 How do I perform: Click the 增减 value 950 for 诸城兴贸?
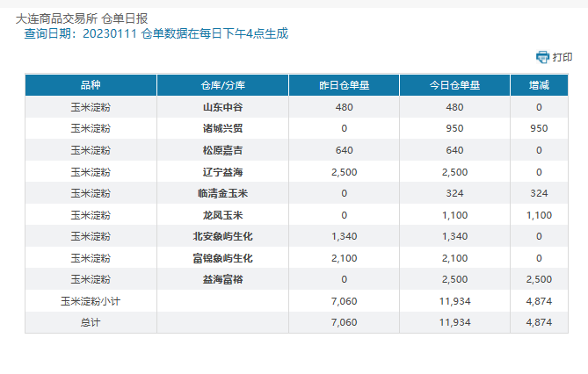(539, 128)
